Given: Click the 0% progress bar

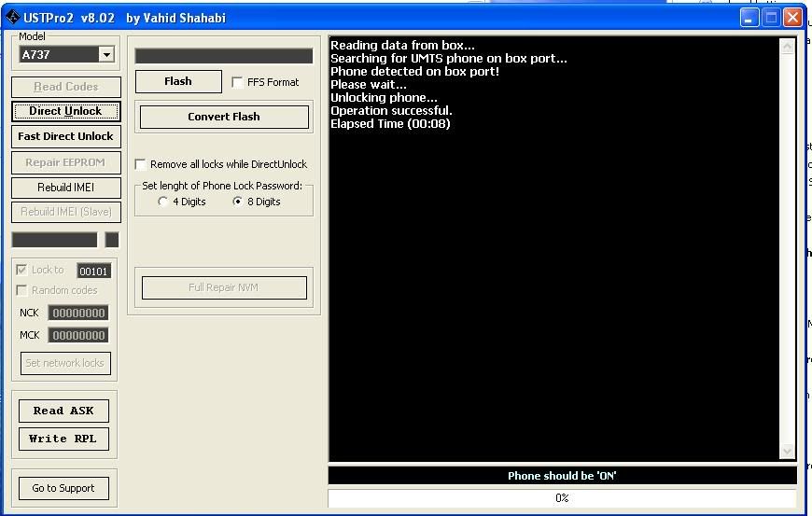Looking at the screenshot, I should click(562, 498).
